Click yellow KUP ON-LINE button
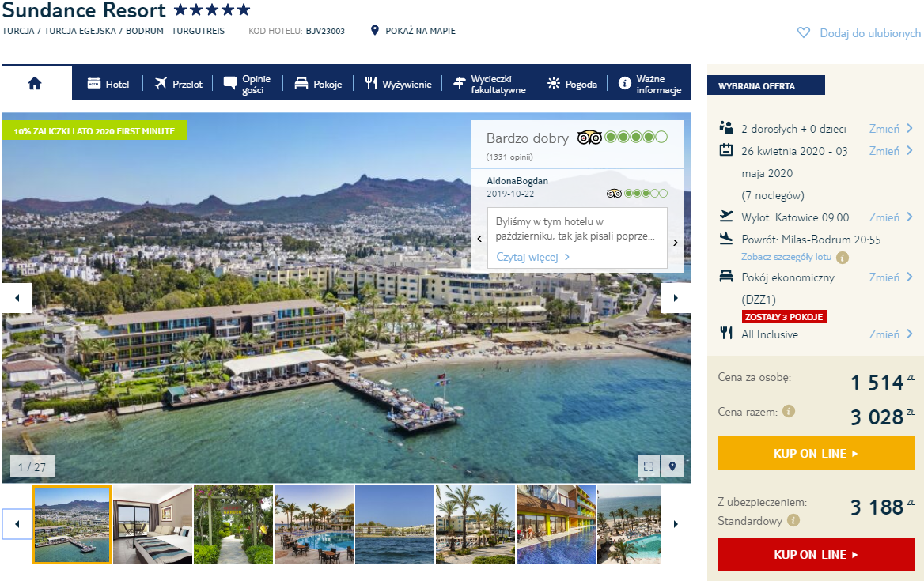This screenshot has height=581, width=924. [816, 453]
